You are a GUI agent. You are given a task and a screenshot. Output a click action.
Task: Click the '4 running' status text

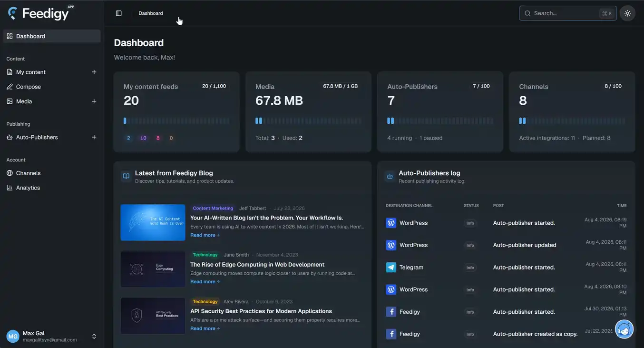pyautogui.click(x=400, y=138)
